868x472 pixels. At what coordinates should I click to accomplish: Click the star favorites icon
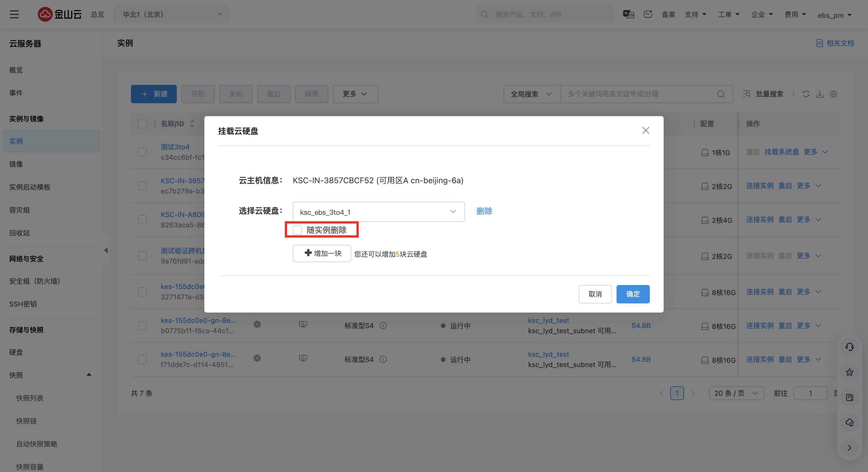pyautogui.click(x=849, y=372)
